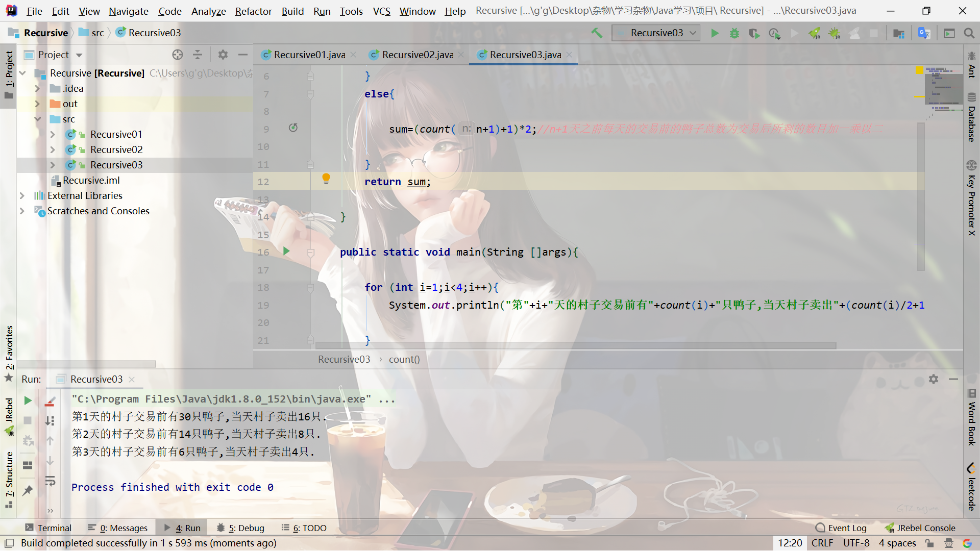Click the run gutter arrow at line 16

[286, 251]
